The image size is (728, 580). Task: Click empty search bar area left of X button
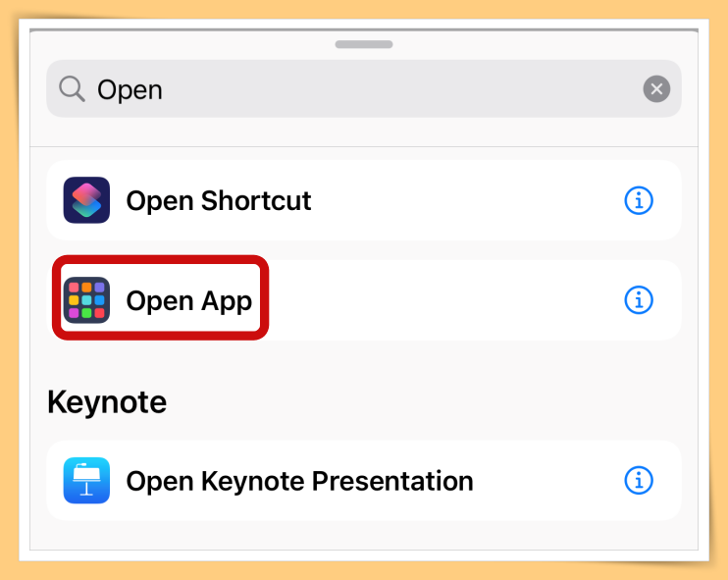399,88
